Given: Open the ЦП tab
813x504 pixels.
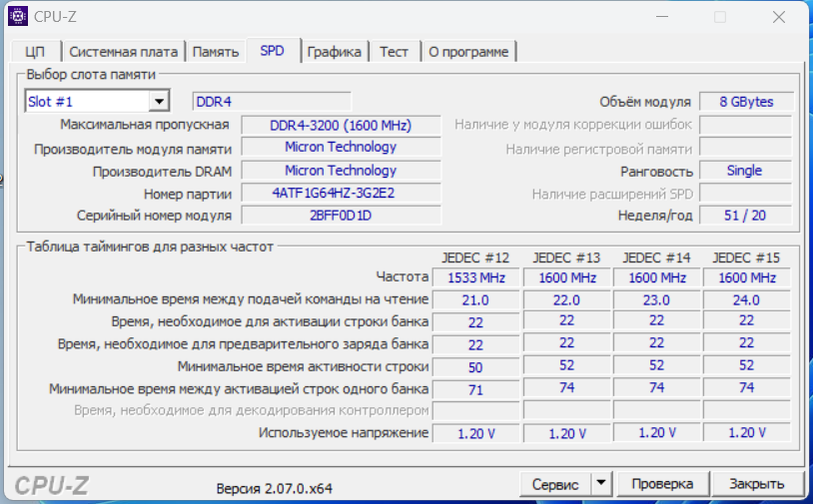Looking at the screenshot, I should coord(35,52).
